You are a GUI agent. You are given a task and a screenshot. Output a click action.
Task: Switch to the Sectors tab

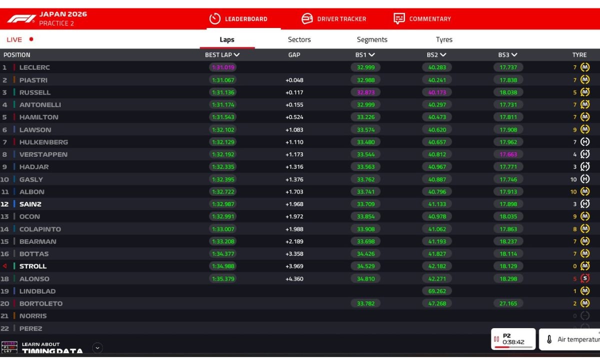tap(299, 39)
